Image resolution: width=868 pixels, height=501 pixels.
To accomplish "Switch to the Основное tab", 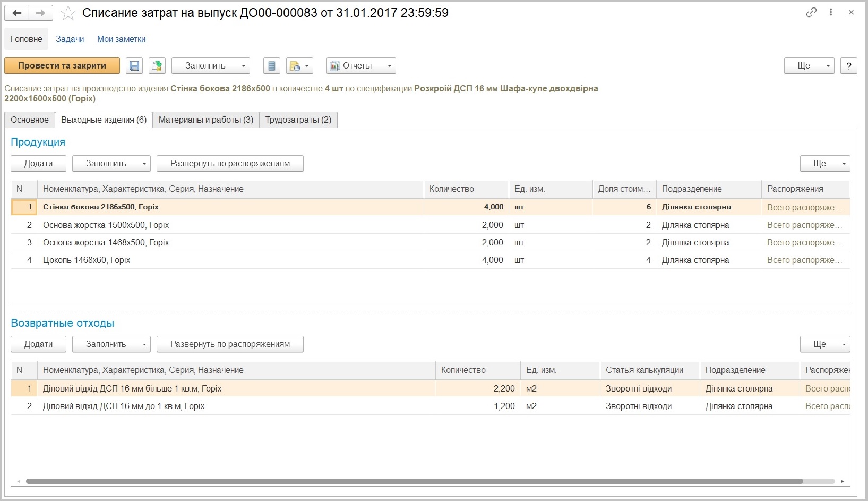I will click(30, 120).
